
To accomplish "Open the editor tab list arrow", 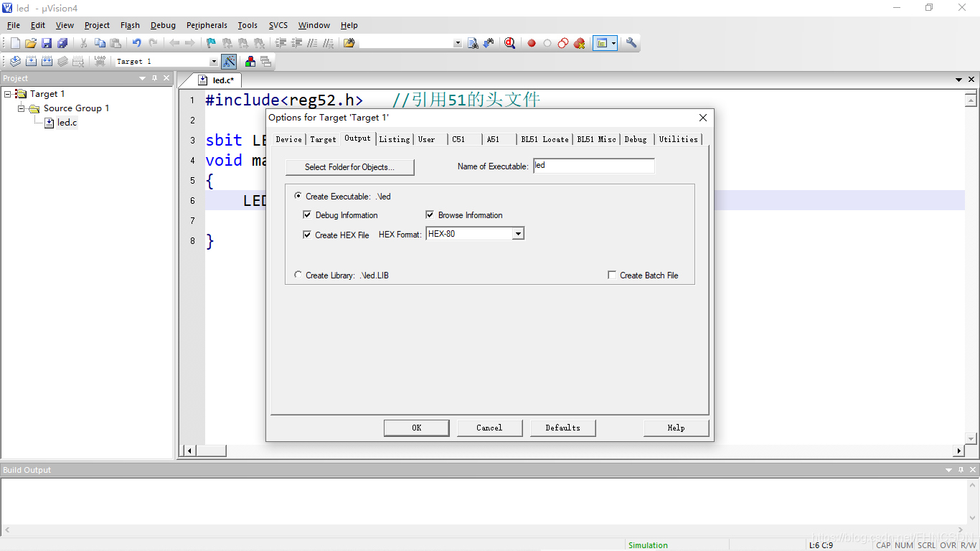I will pos(958,80).
